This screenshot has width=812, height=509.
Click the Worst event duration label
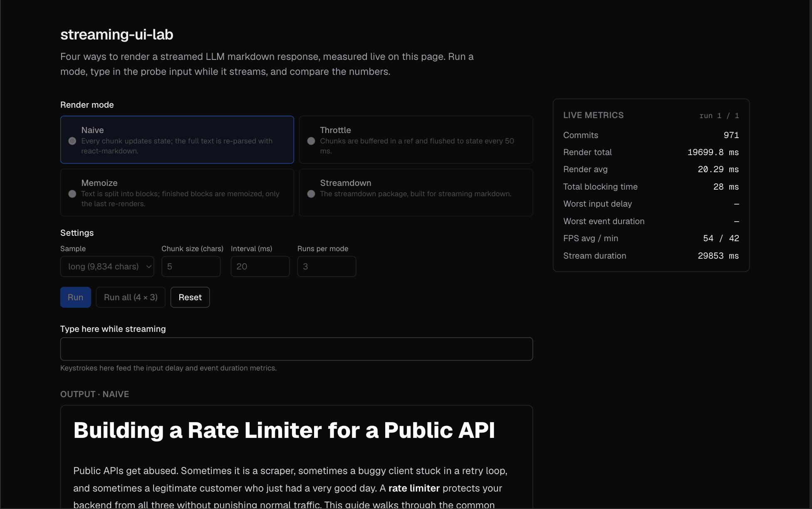(x=604, y=221)
